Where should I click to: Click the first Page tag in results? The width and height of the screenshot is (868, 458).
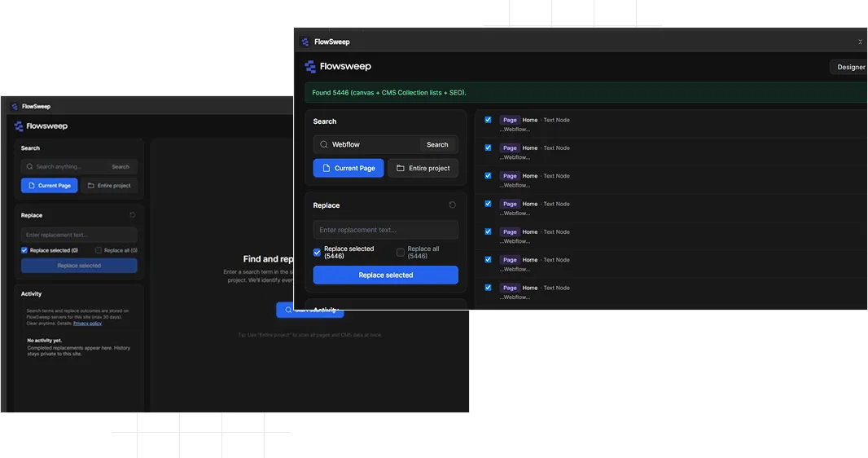point(510,120)
